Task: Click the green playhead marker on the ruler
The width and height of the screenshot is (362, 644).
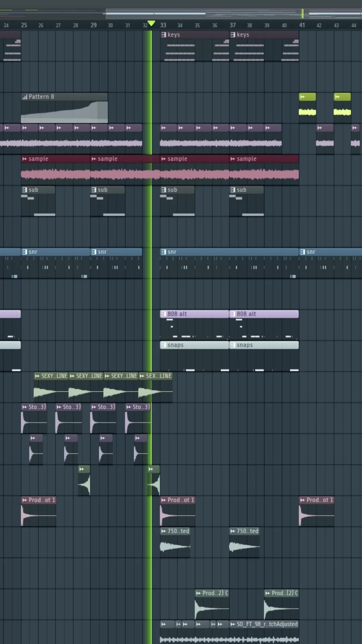Action: (151, 23)
